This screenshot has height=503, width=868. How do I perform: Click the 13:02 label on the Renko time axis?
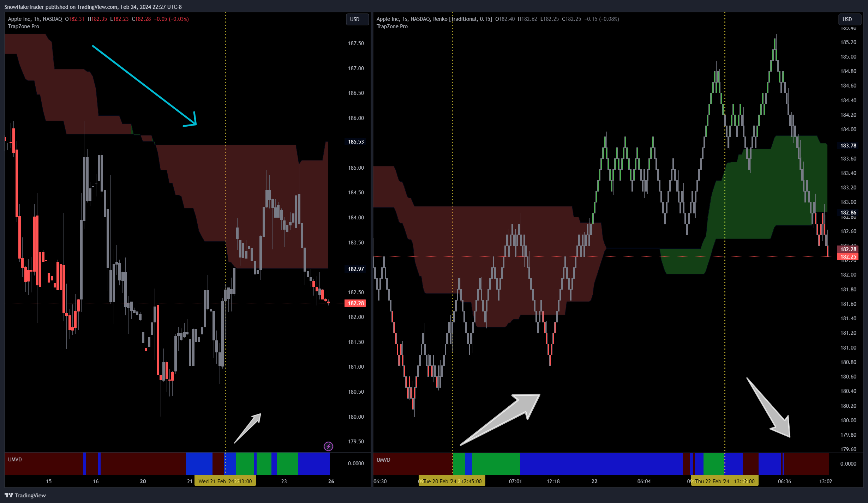826,481
